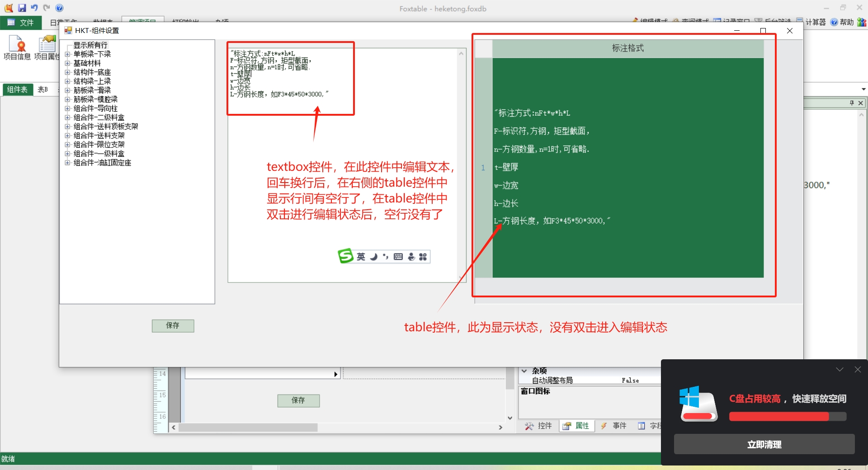This screenshot has height=470, width=868.
Task: Click the designer horizontal scrollbar left arrow
Action: tap(174, 428)
